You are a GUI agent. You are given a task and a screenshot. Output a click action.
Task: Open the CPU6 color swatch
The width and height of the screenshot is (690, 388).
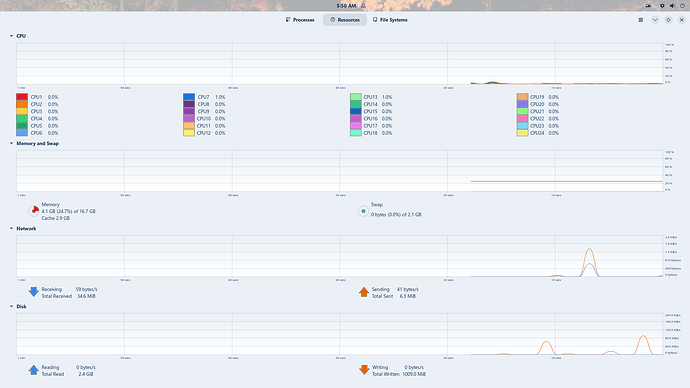22,133
